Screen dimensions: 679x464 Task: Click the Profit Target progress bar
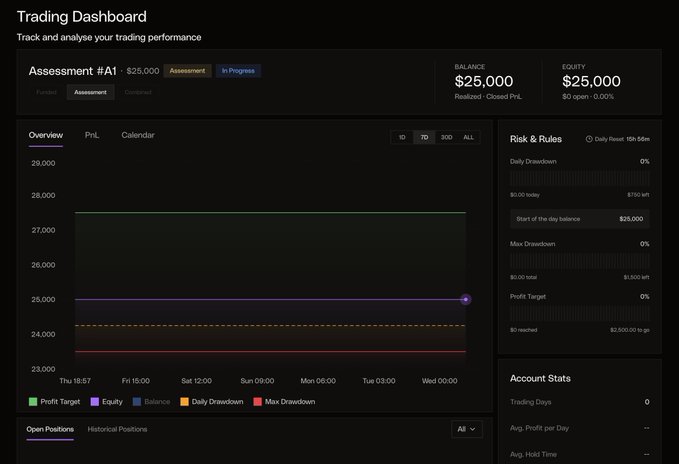579,313
